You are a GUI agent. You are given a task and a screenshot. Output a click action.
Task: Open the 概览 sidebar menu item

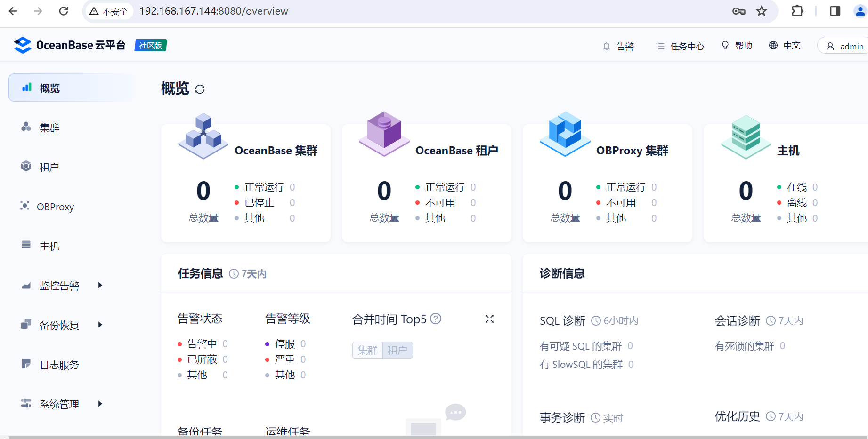pyautogui.click(x=71, y=88)
